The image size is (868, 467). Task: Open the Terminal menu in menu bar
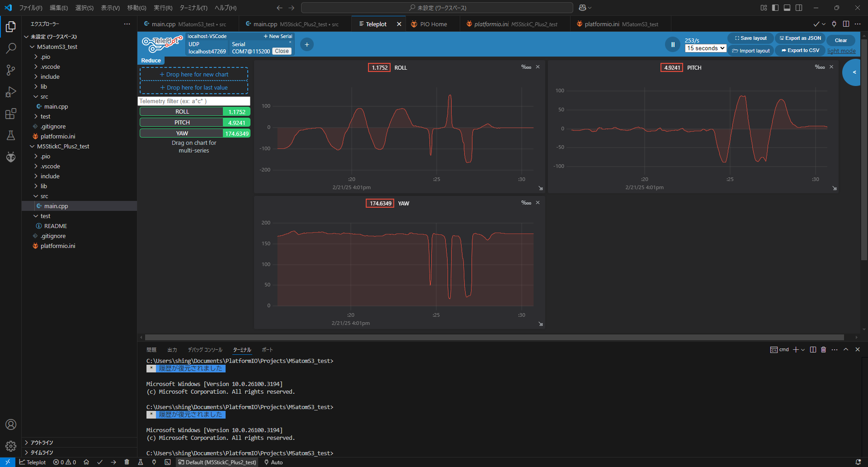point(193,8)
